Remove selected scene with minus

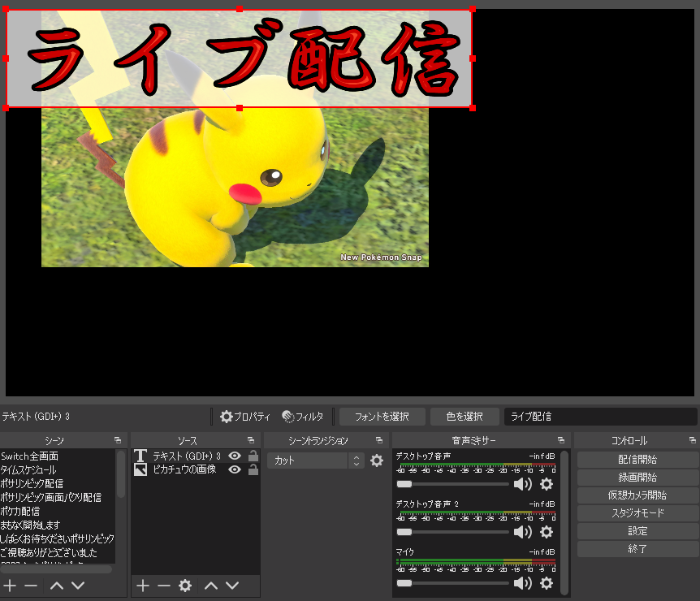(31, 586)
